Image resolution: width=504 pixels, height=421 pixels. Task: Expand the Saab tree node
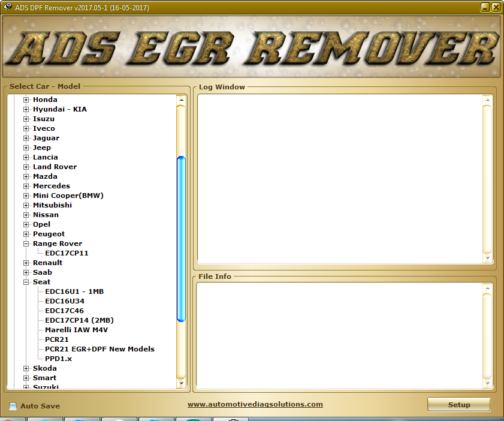26,272
